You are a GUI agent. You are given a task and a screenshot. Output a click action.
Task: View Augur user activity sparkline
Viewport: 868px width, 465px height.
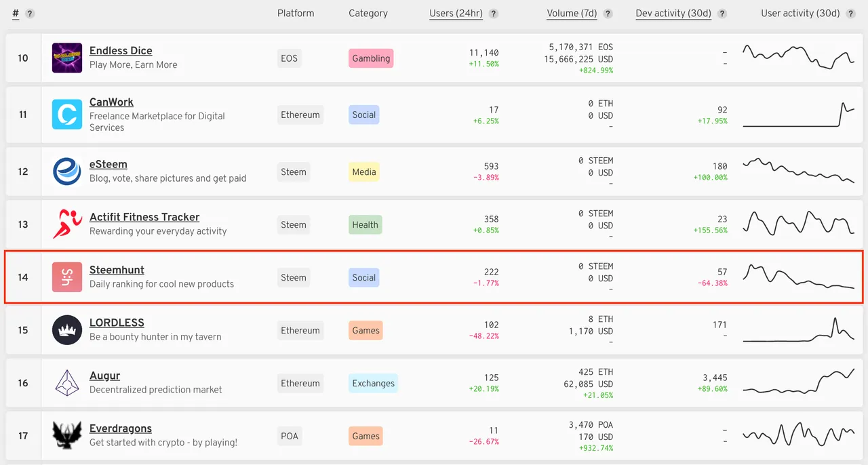click(799, 381)
